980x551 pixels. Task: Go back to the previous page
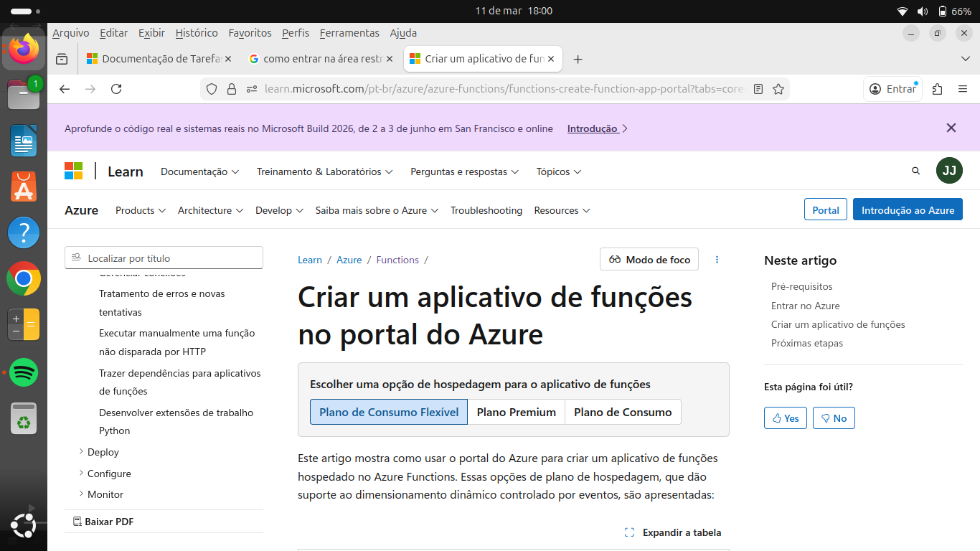(65, 89)
